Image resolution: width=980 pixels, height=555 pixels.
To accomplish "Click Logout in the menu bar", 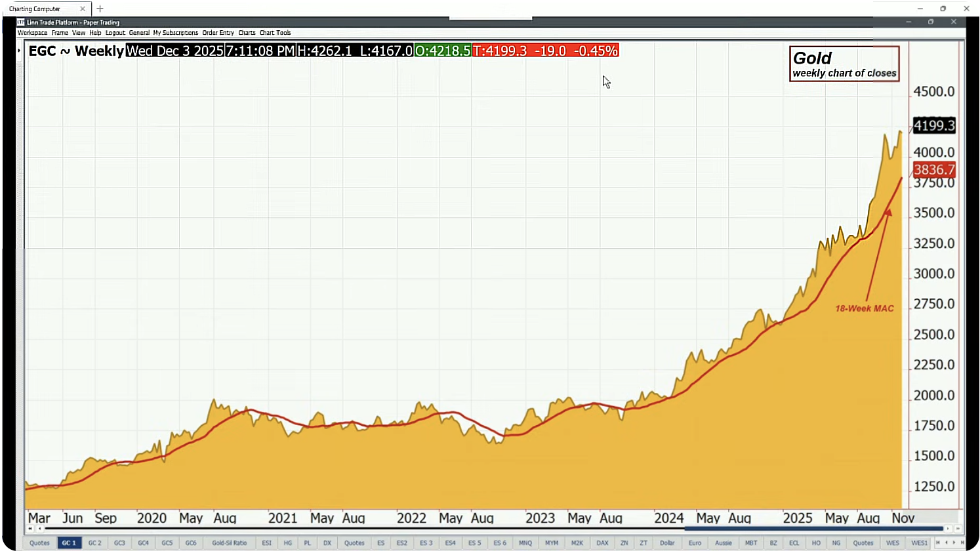I will click(x=115, y=33).
